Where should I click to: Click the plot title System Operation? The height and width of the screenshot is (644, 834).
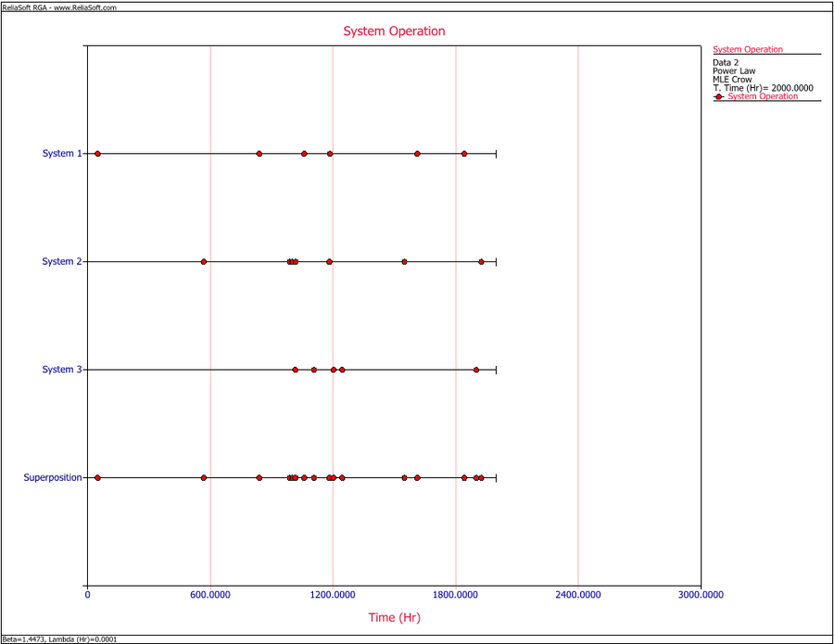394,31
